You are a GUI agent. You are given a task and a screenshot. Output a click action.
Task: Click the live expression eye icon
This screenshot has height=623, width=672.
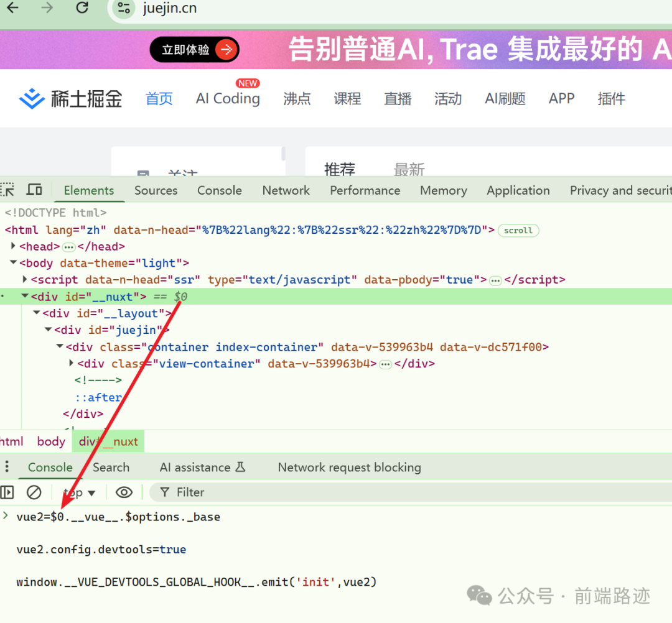click(x=124, y=492)
